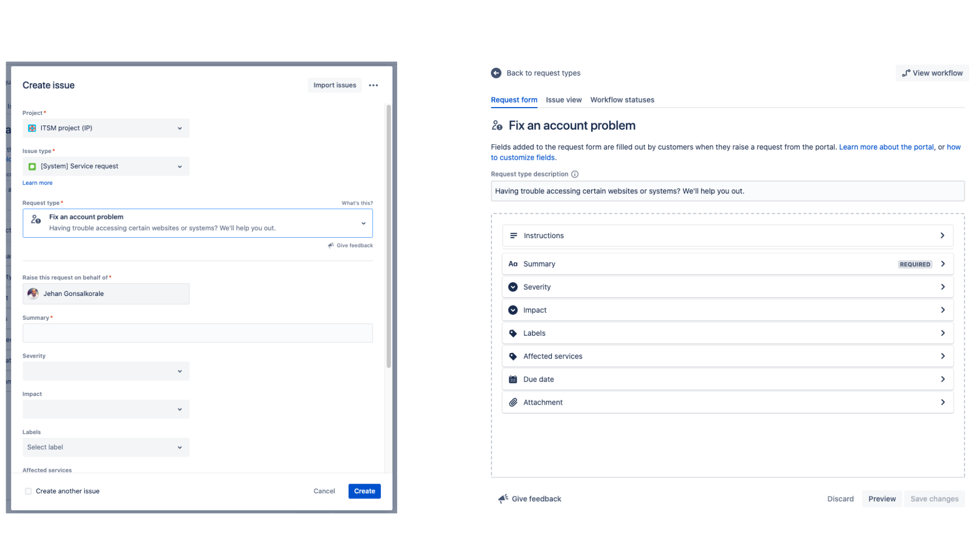Switch to the Issue view tab
The height and width of the screenshot is (551, 980).
[563, 99]
